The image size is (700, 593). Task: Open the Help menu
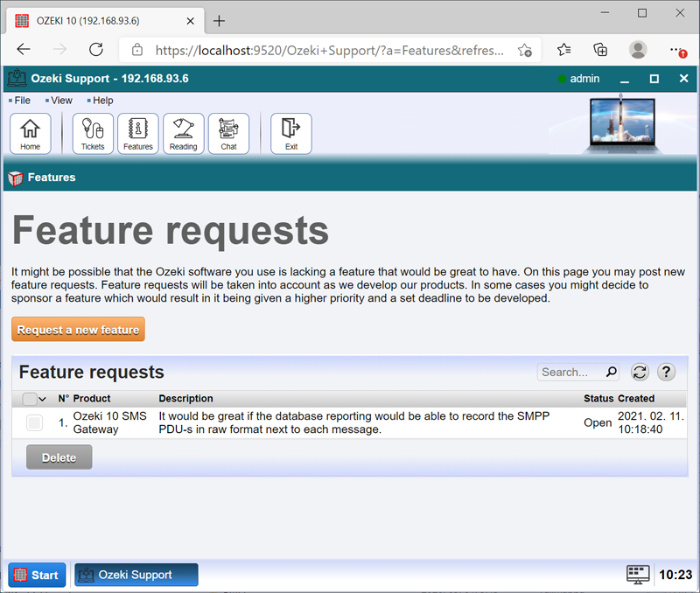(x=102, y=101)
